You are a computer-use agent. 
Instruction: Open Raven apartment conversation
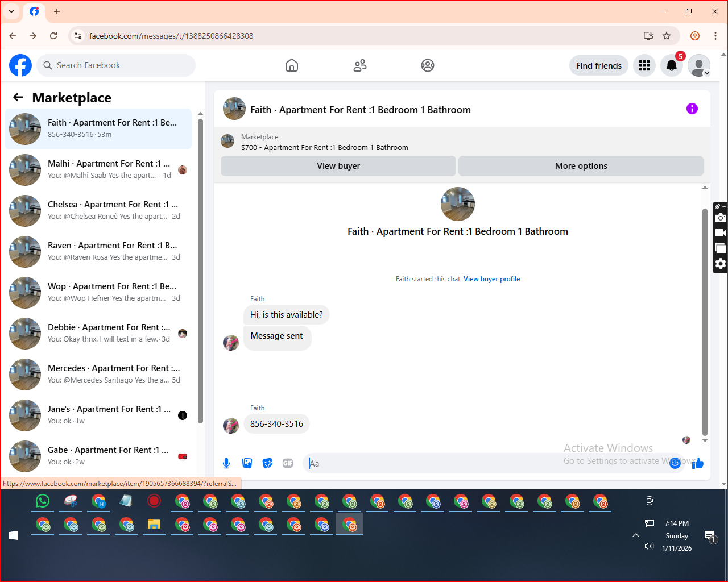coord(98,252)
